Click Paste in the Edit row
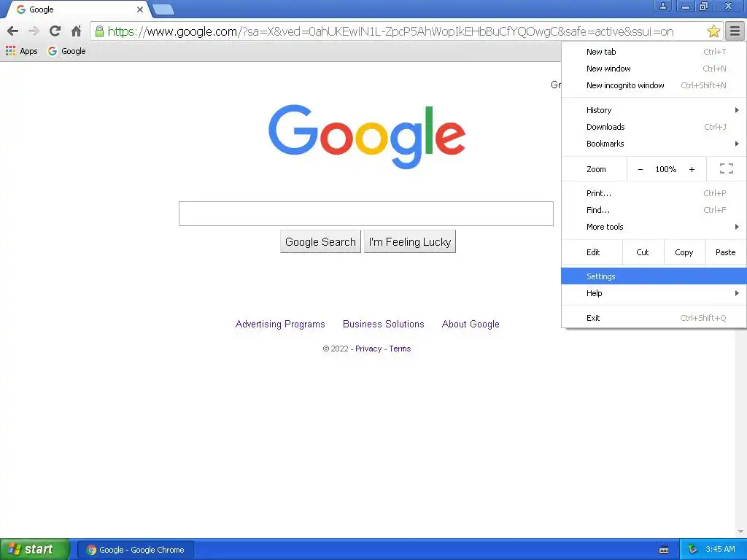The width and height of the screenshot is (747, 560). click(726, 252)
